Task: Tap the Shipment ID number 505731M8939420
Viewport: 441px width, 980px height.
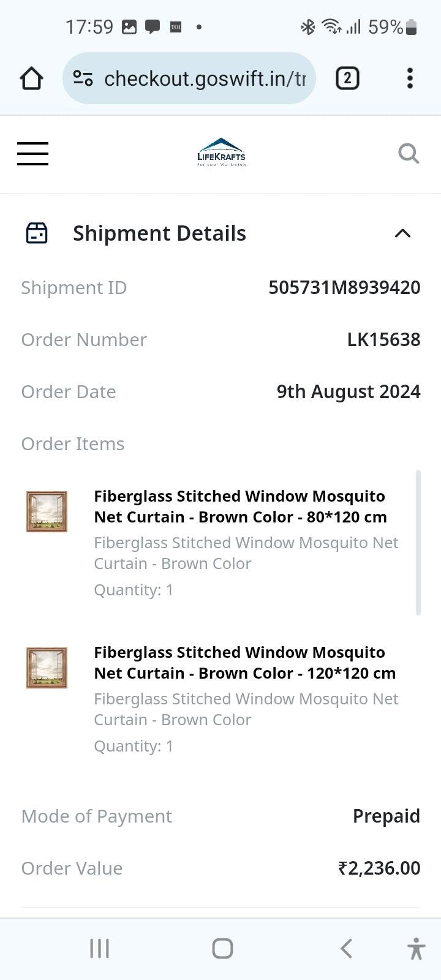Action: 344,287
